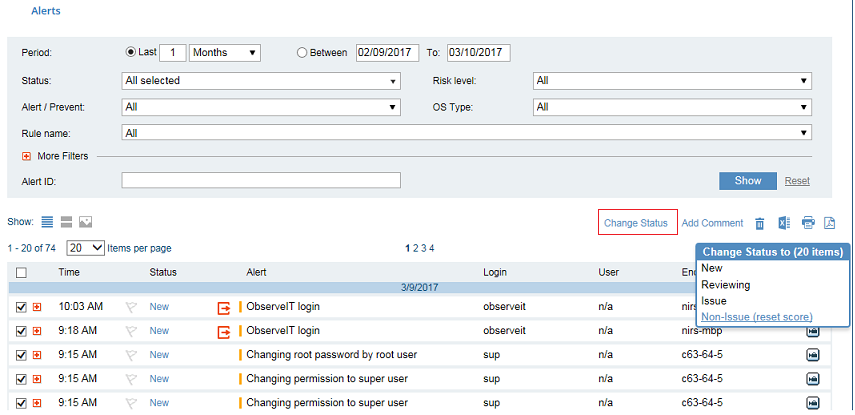
Task: Select the Last period radio button
Action: coord(131,53)
